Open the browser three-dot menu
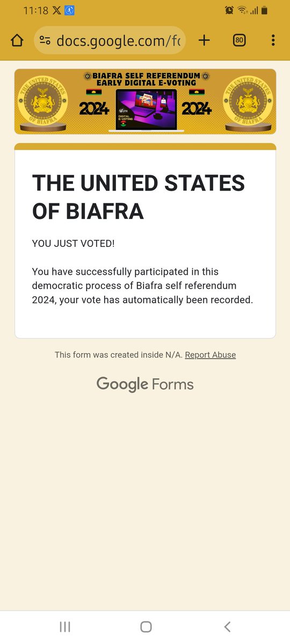This screenshot has width=290, height=644. [x=273, y=40]
